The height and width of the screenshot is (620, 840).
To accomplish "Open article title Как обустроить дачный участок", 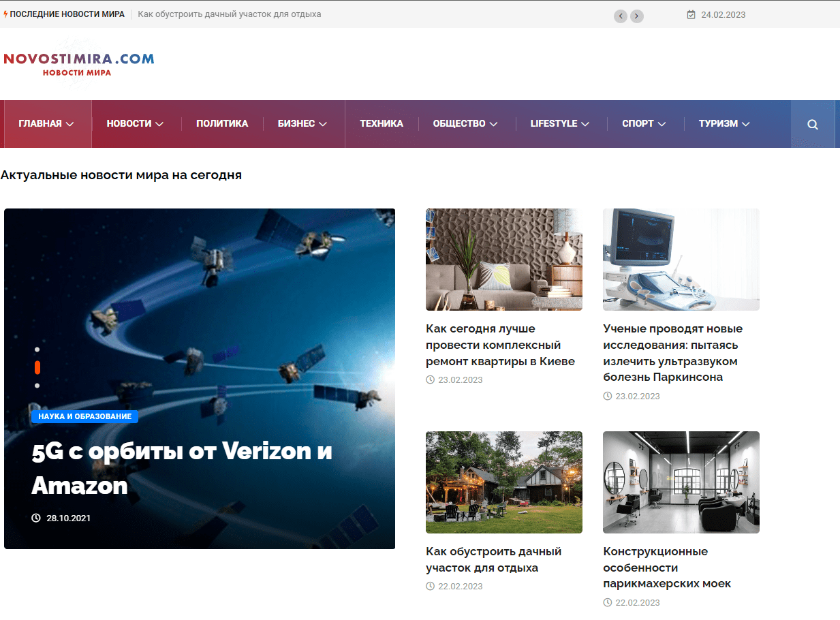I will click(493, 559).
